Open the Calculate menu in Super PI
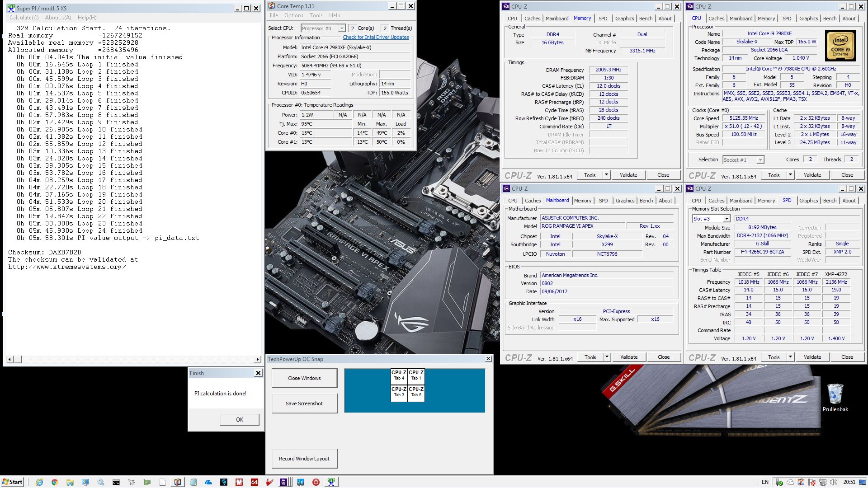 click(x=24, y=18)
